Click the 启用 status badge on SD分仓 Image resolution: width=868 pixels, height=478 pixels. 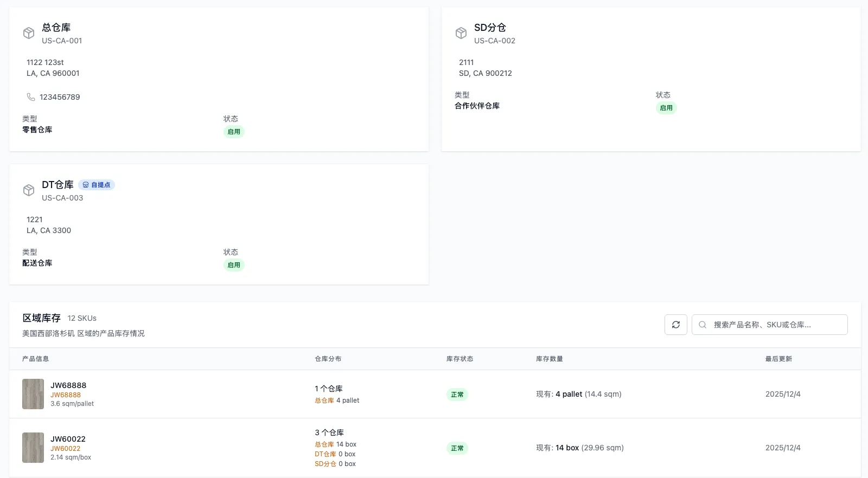[666, 108]
